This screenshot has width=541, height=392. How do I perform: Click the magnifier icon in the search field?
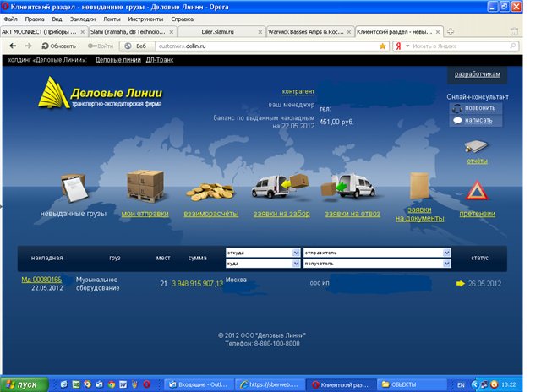(513, 46)
